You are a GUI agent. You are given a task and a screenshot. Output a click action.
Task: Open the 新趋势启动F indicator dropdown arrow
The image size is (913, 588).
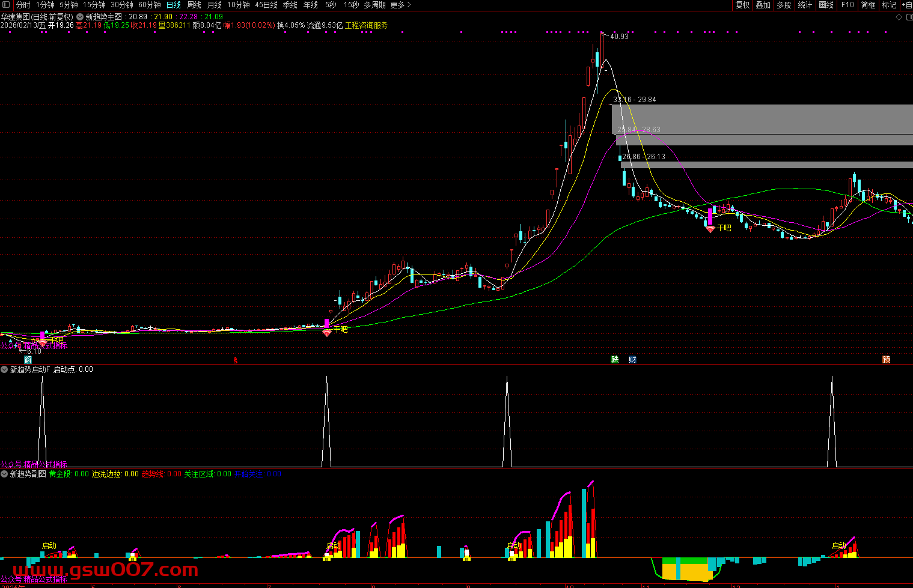4,369
